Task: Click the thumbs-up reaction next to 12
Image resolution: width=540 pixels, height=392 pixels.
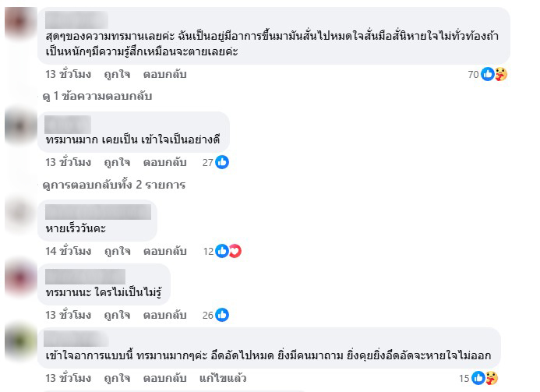Action: click(222, 251)
